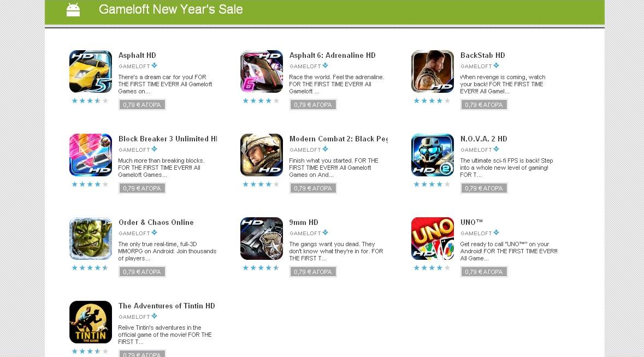
Task: Click the Android robot icon in the header
Action: coord(73,9)
